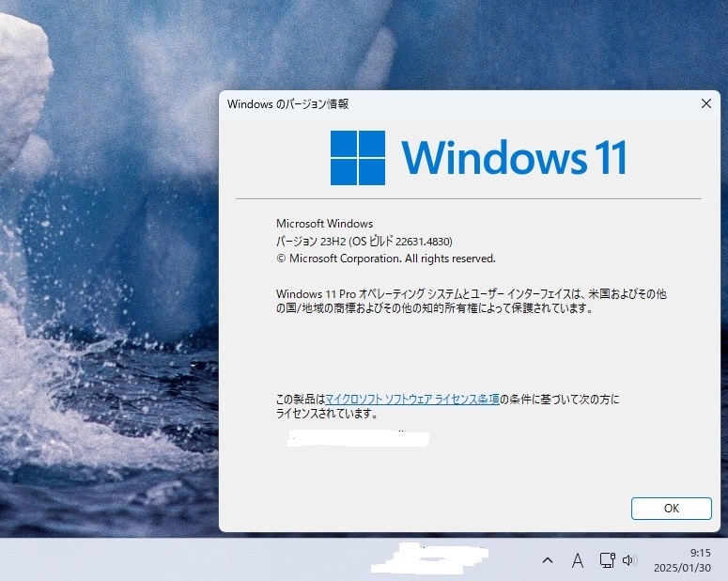The image size is (728, 581).
Task: Click the OK button in version dialog
Action: [x=671, y=508]
